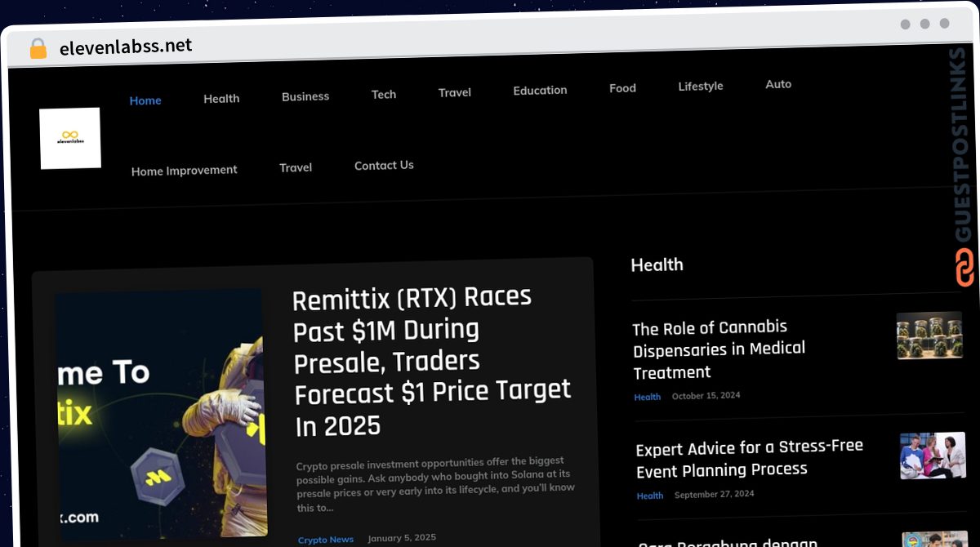Click the elevenlabss.net URL text
Image resolution: width=980 pixels, height=547 pixels.
pyautogui.click(x=126, y=47)
